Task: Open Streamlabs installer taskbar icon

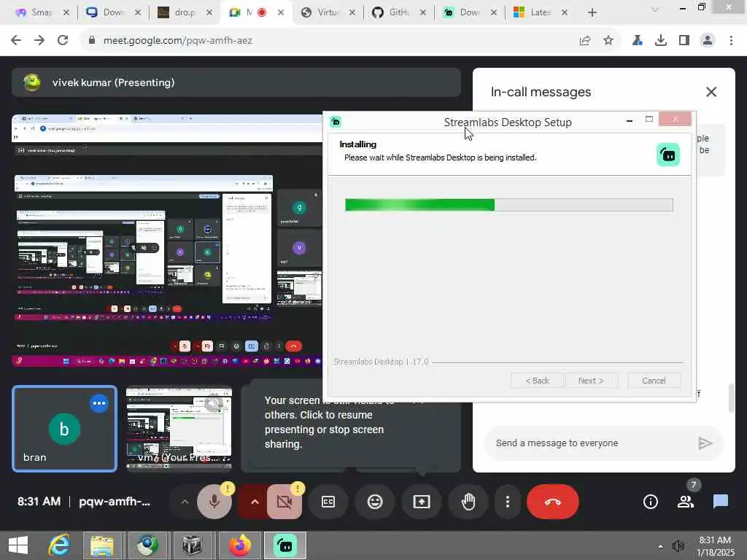Action: (285, 545)
